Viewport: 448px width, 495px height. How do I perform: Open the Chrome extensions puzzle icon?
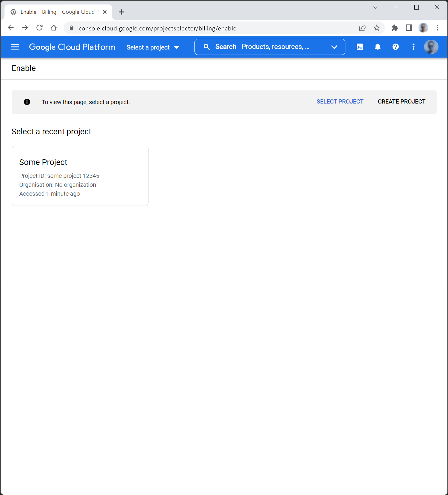click(395, 28)
